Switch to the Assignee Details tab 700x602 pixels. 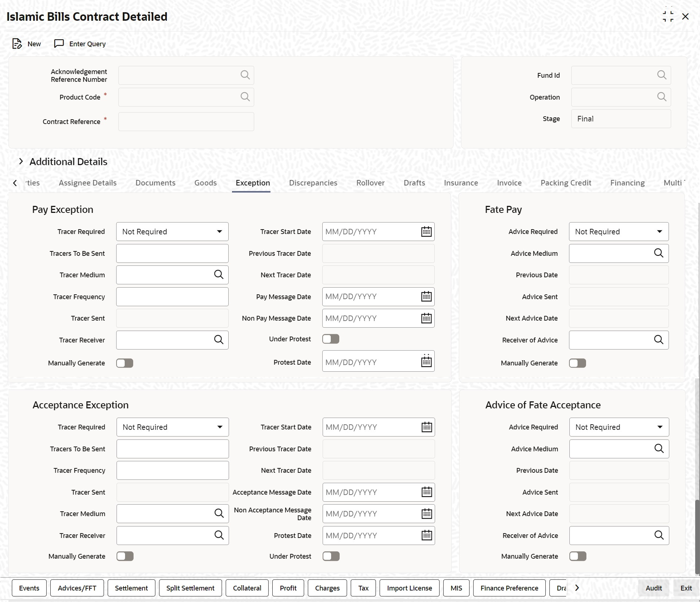click(x=88, y=183)
